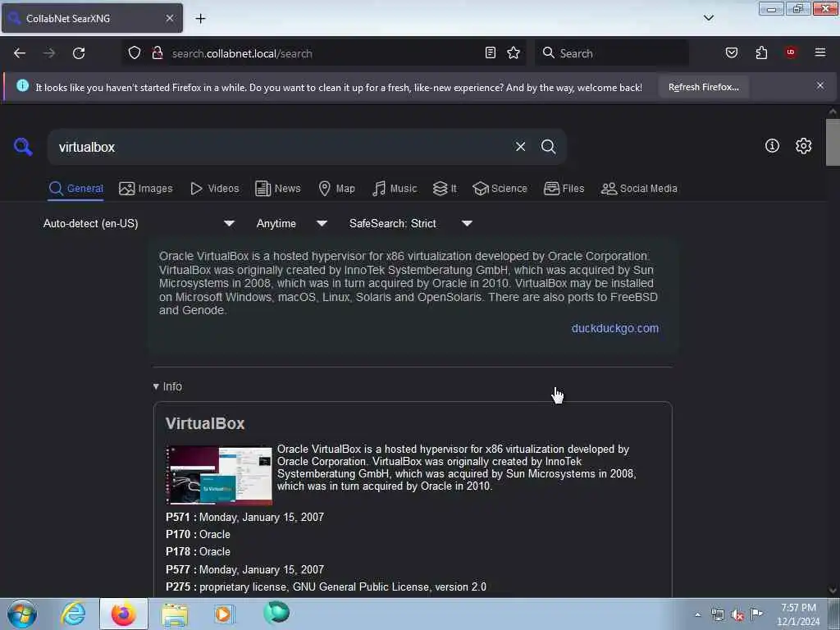Clear the virtualbox search query
840x630 pixels.
[520, 147]
